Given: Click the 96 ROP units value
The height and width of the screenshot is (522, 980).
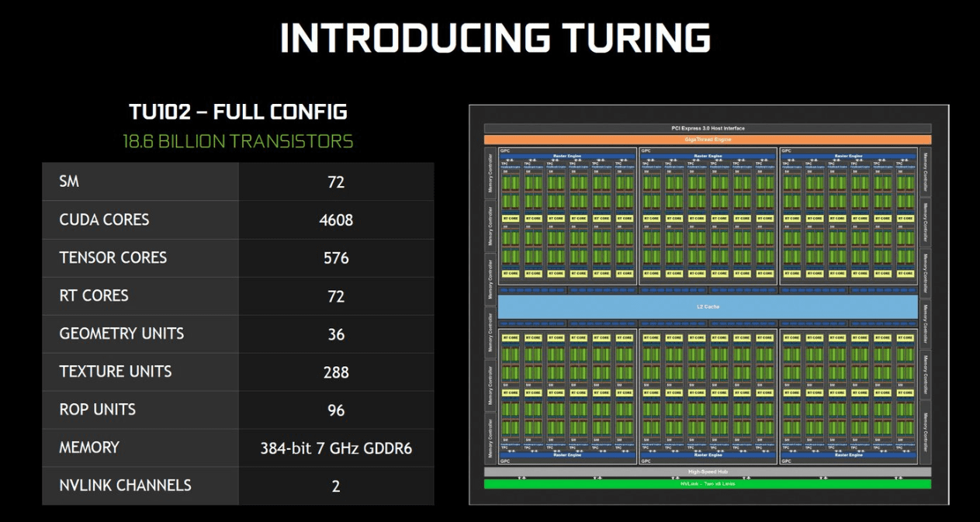Looking at the screenshot, I should click(336, 410).
